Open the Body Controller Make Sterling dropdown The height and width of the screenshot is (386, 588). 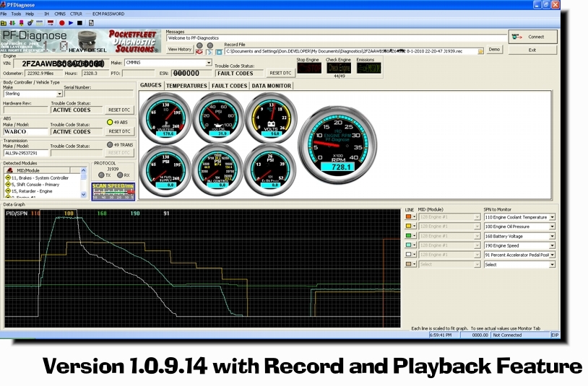(59, 94)
